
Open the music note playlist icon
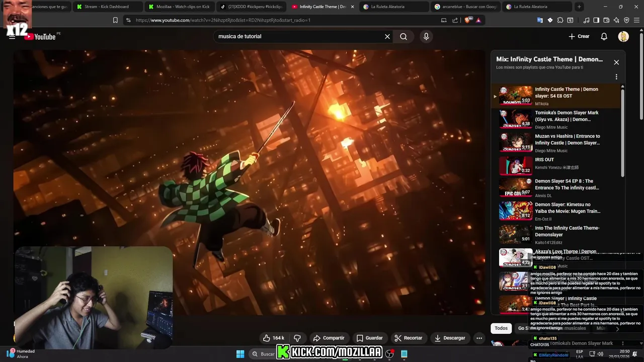coord(586,20)
